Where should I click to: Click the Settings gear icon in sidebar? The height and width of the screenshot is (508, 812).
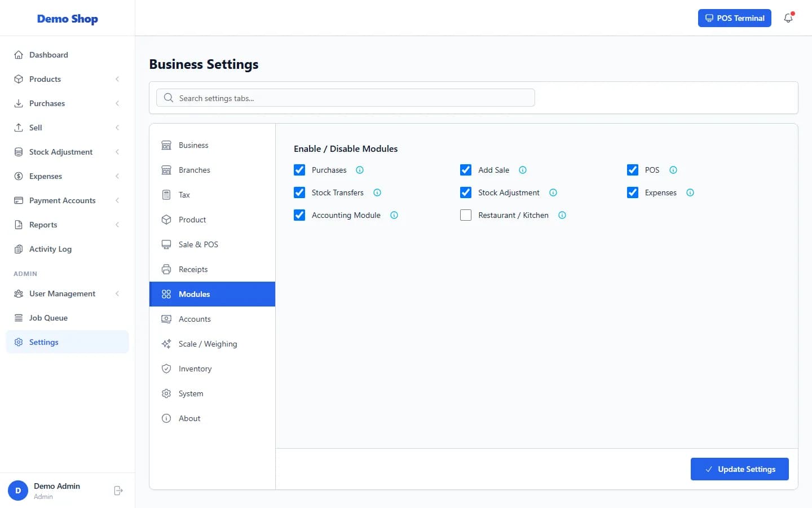(x=19, y=342)
